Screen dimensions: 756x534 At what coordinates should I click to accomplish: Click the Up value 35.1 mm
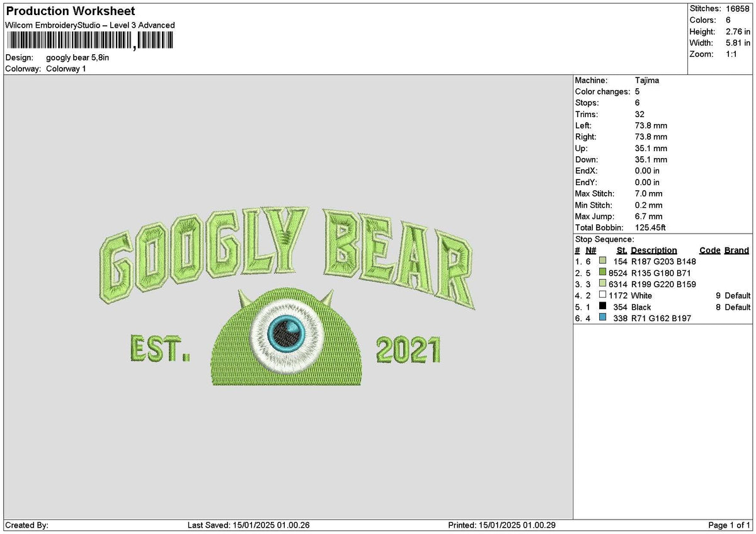tap(651, 148)
